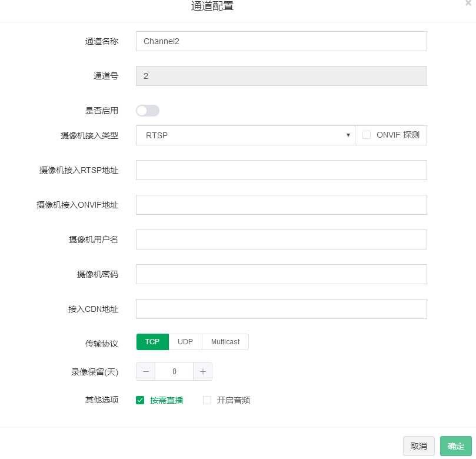The width and height of the screenshot is (476, 459).
Task: Click the 取消 cancel button
Action: coord(418,446)
